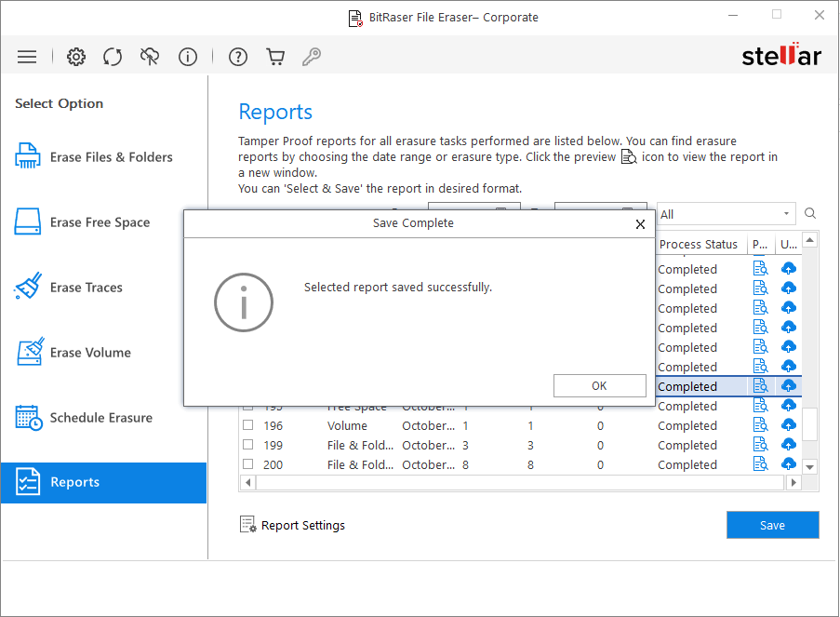Preview the report for row 200
Image resolution: width=840 pixels, height=617 pixels.
(x=760, y=463)
